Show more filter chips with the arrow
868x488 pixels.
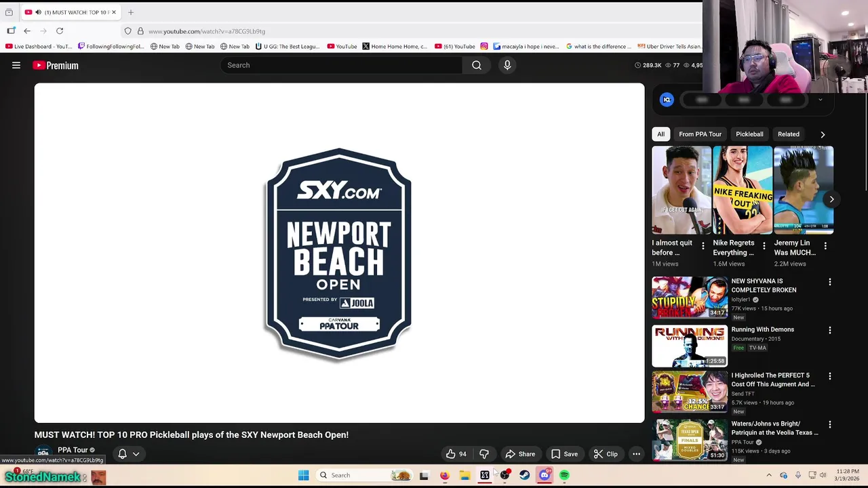click(823, 134)
